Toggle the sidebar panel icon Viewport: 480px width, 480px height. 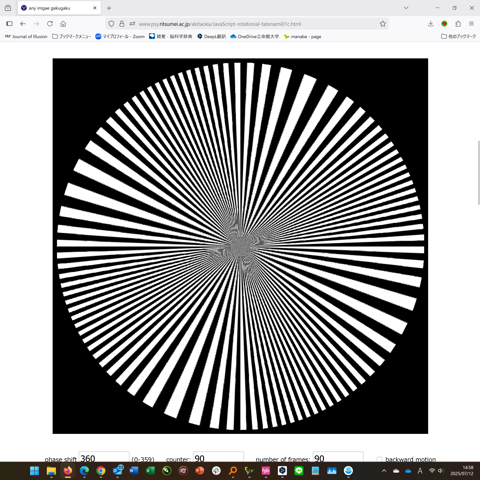pyautogui.click(x=9, y=24)
